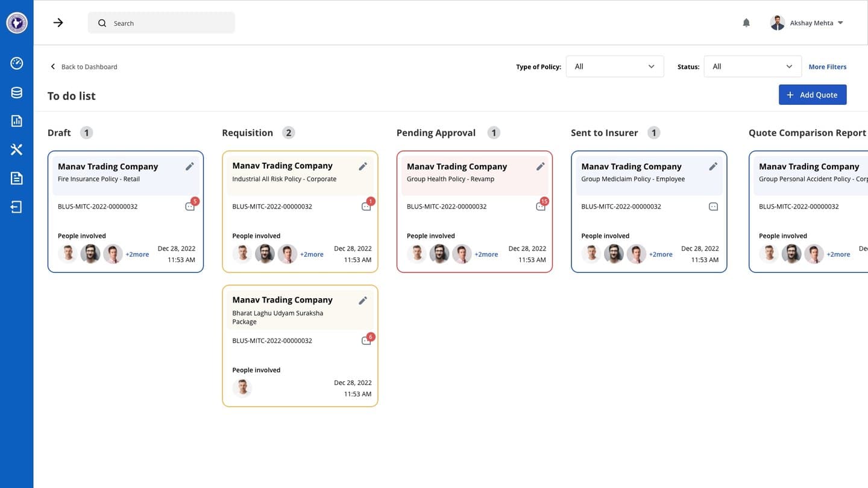The image size is (868, 488).
Task: Click the To do list heading
Action: click(x=72, y=96)
